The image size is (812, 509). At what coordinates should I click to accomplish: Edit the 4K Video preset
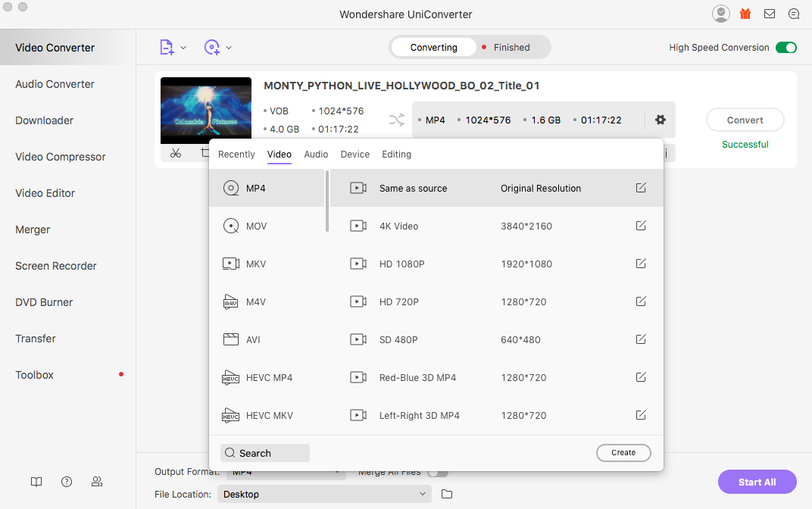point(641,226)
